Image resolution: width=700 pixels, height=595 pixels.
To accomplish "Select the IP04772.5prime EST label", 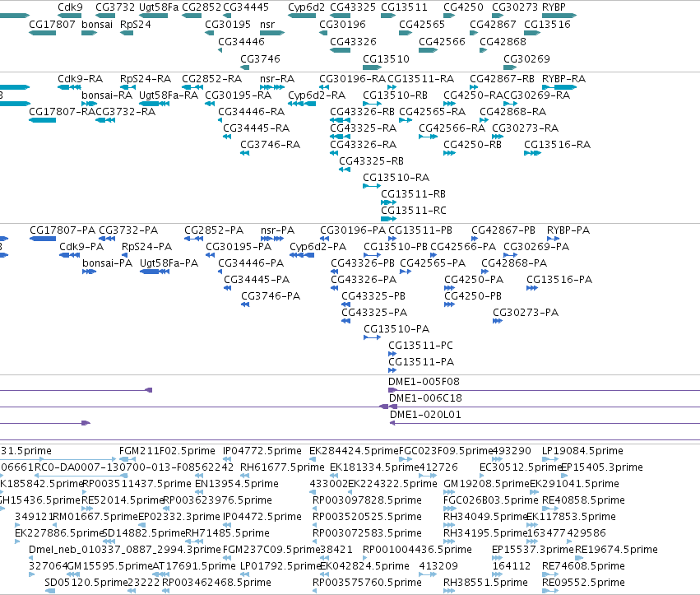I will (262, 451).
